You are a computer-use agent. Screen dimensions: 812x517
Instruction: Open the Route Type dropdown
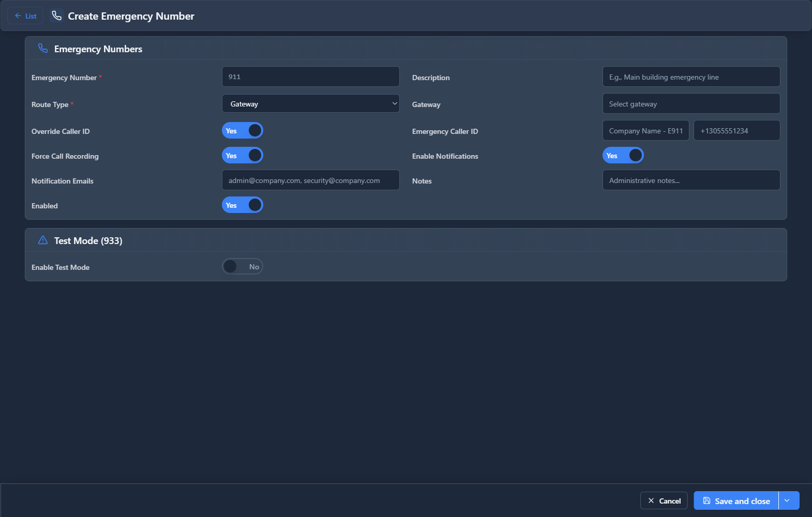click(310, 104)
